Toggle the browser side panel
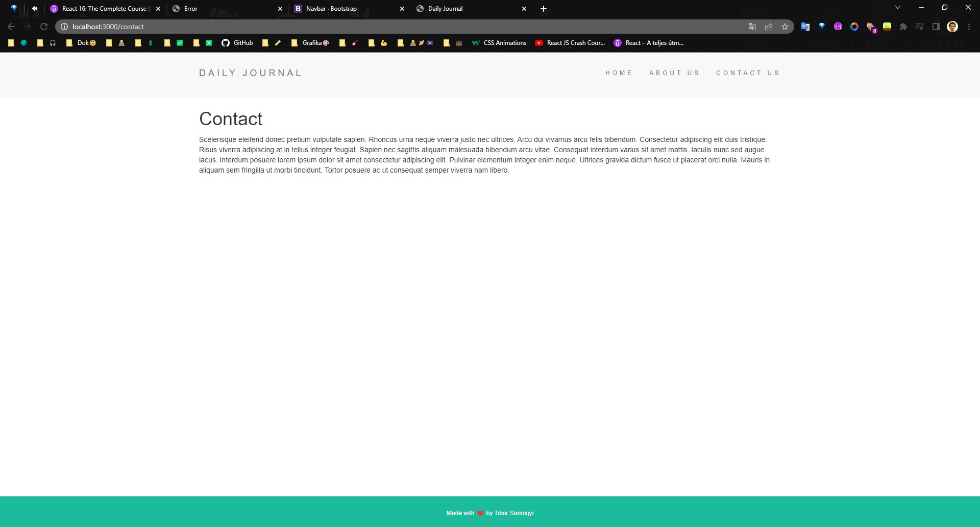This screenshot has width=980, height=527. tap(936, 27)
